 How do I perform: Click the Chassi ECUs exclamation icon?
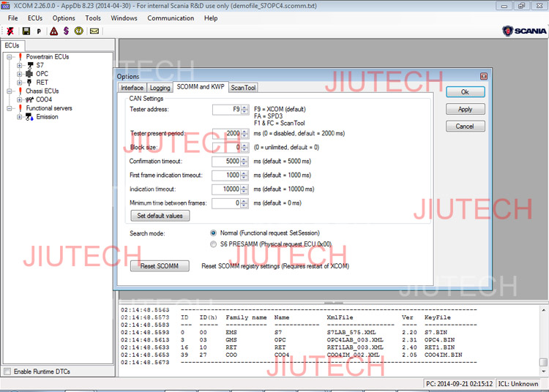[20, 91]
